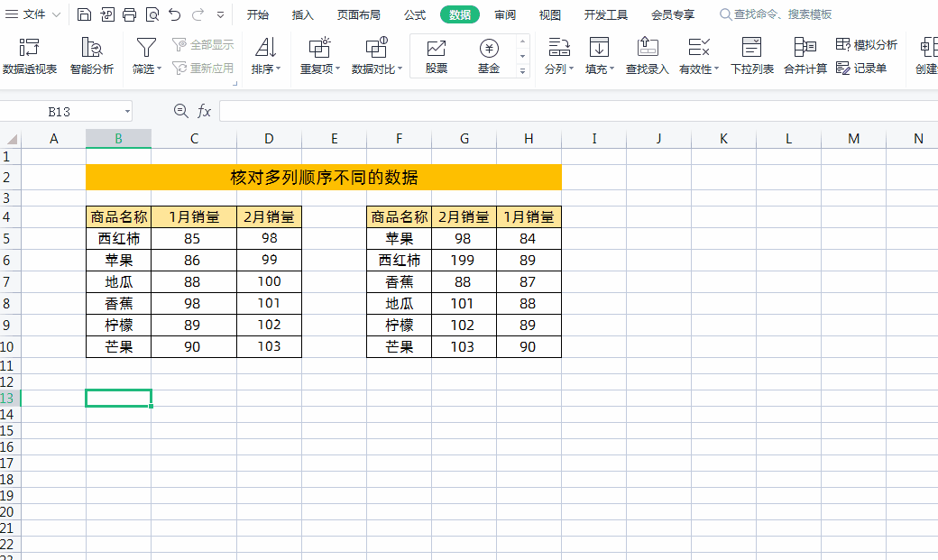This screenshot has height=560, width=938.
Task: Click 重新应用 button
Action: [x=203, y=69]
